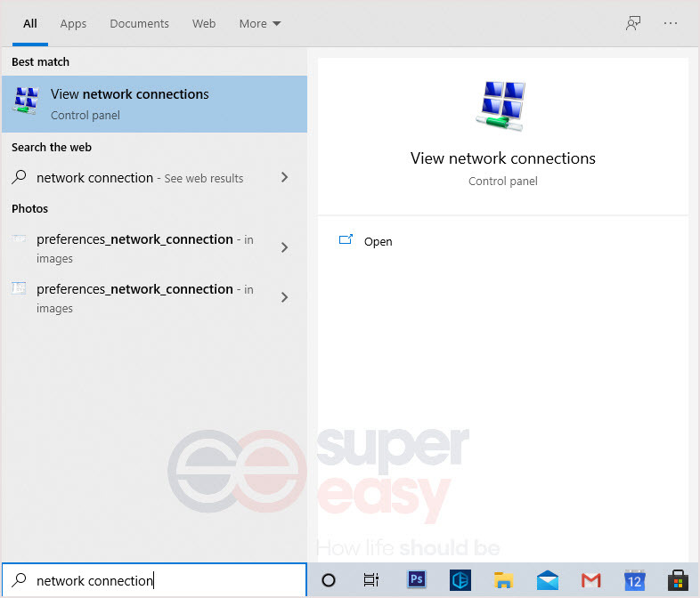The width and height of the screenshot is (700, 598).
Task: Click the search magnifier icon in search box
Action: [x=19, y=580]
